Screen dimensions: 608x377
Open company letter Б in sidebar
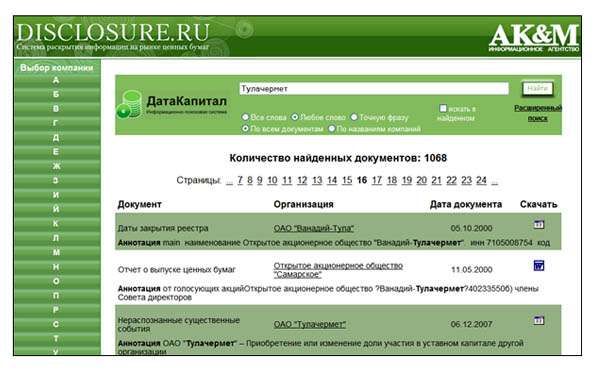tap(57, 94)
